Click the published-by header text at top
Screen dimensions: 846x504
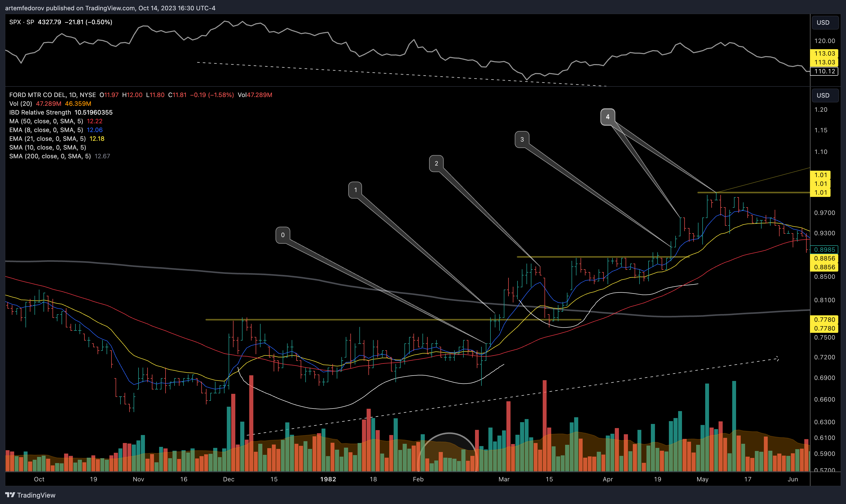pyautogui.click(x=110, y=8)
